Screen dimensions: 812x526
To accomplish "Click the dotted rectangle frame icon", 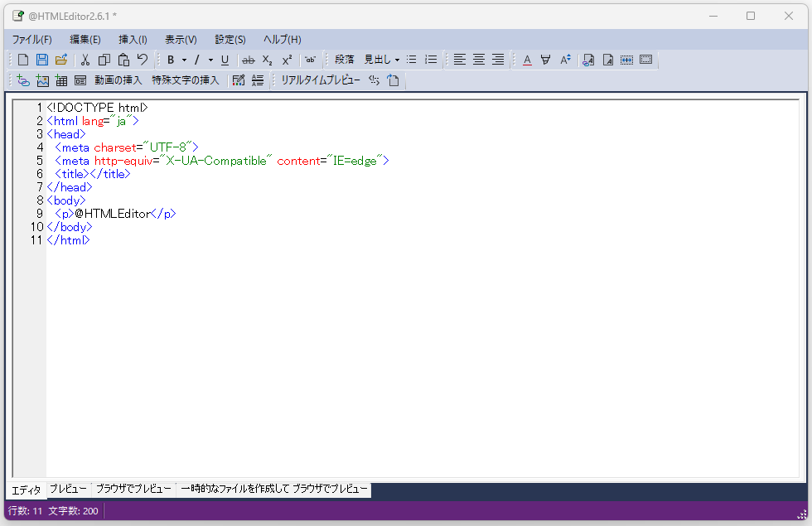I will pos(645,60).
